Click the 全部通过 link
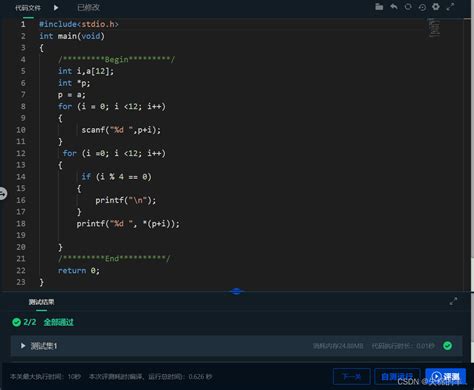Screen dimensions: 474x390 (59, 322)
